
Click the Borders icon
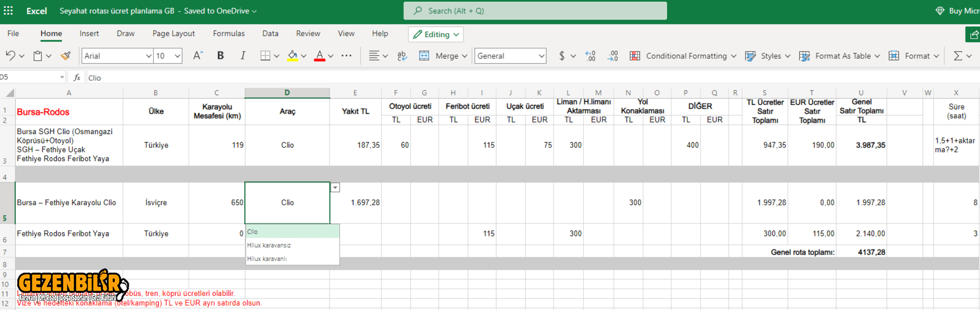click(265, 56)
